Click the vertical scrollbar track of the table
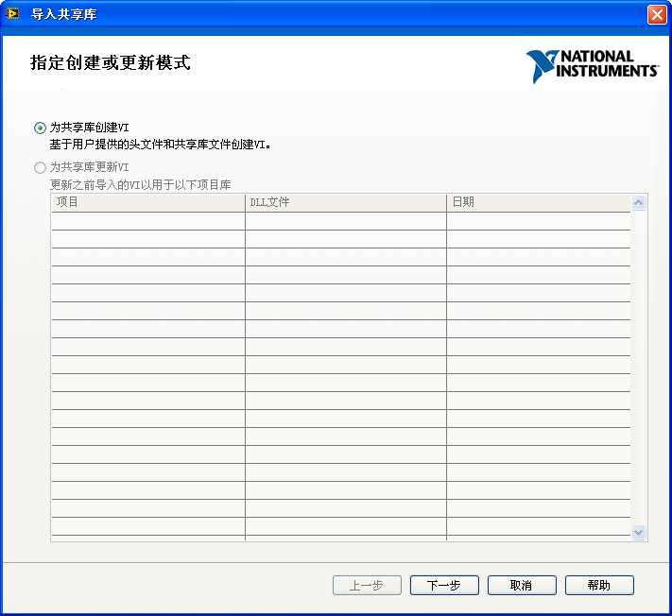 (x=638, y=368)
